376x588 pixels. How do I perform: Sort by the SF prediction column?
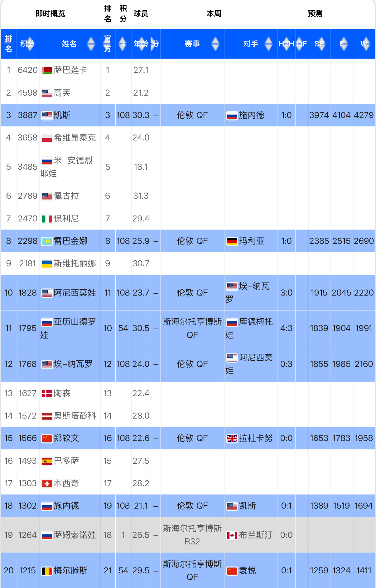coord(319,44)
